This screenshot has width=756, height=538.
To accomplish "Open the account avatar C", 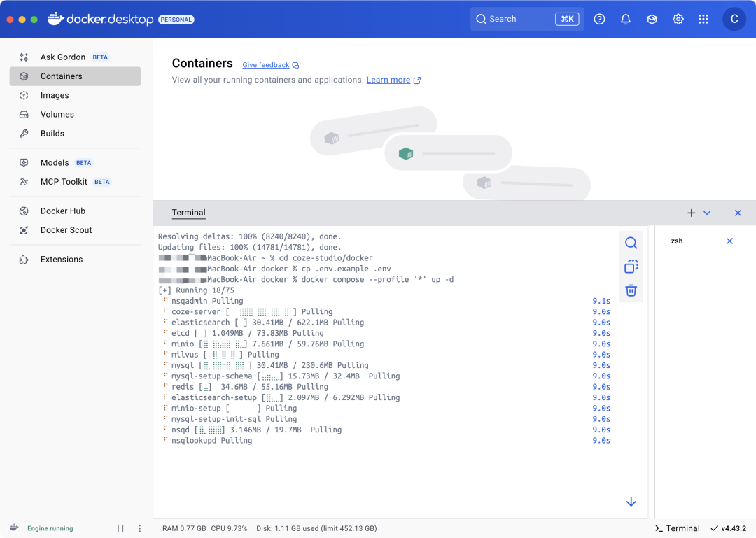I will coord(734,20).
